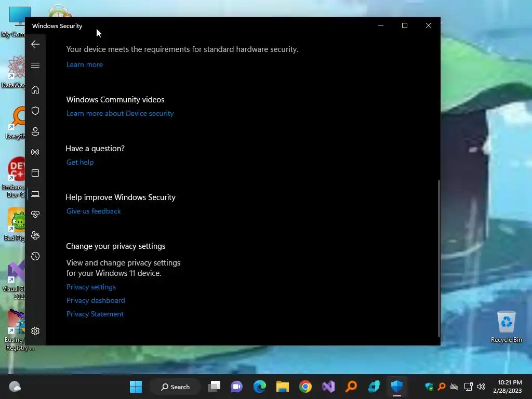
Task: Open the Everything search app on the taskbar
Action: pyautogui.click(x=351, y=387)
